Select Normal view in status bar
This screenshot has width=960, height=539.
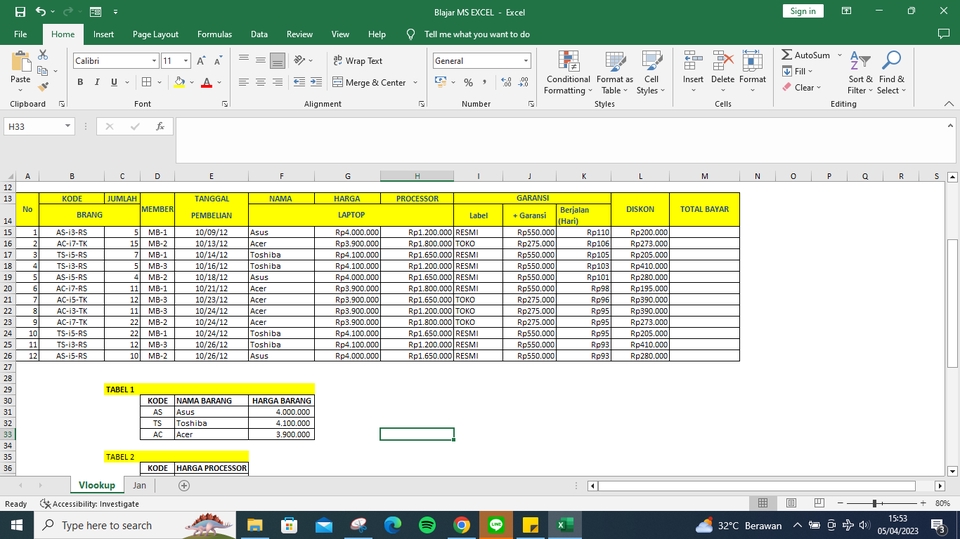click(763, 503)
